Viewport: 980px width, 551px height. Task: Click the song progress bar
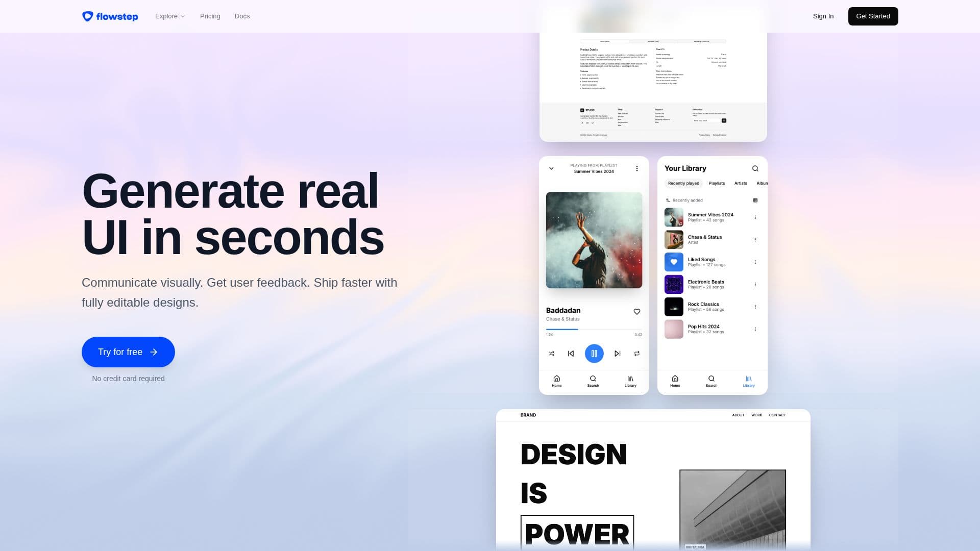(x=594, y=330)
